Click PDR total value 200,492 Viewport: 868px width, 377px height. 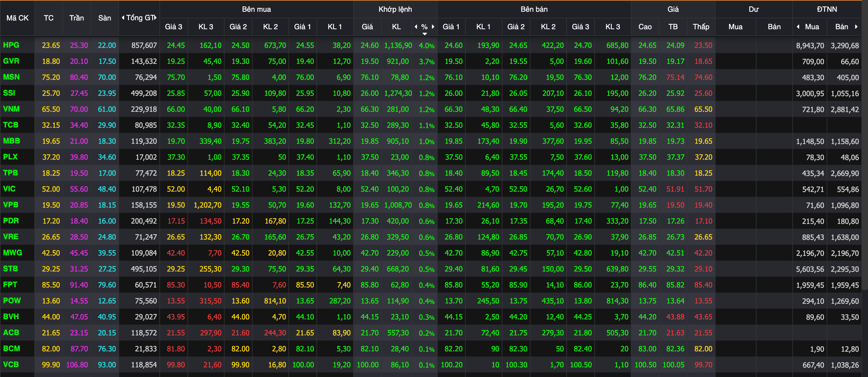tap(144, 221)
